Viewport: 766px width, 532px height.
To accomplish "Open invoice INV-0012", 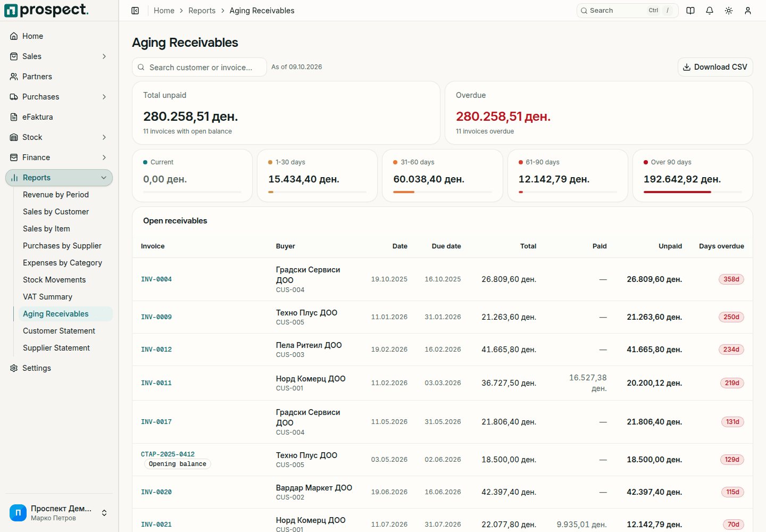I will tap(156, 350).
